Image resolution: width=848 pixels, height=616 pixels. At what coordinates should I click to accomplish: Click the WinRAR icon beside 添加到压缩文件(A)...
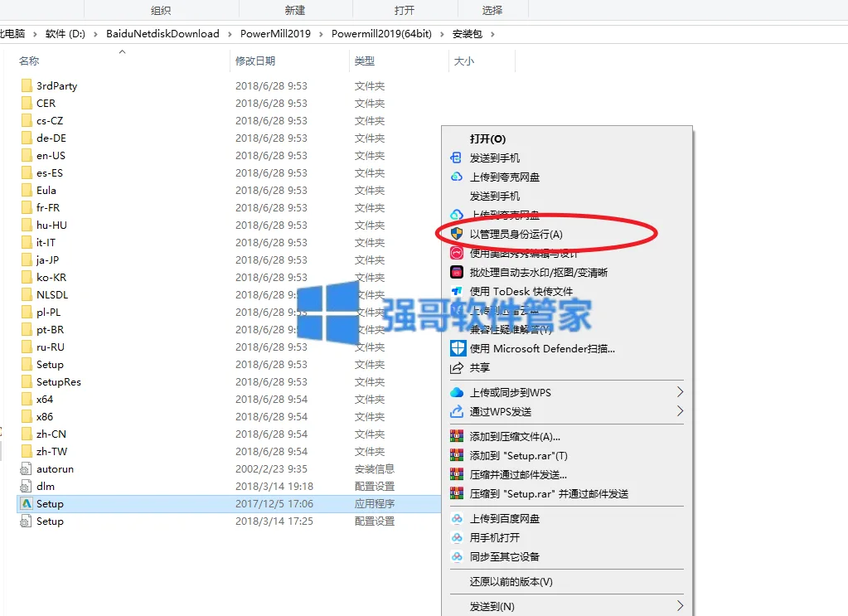457,436
